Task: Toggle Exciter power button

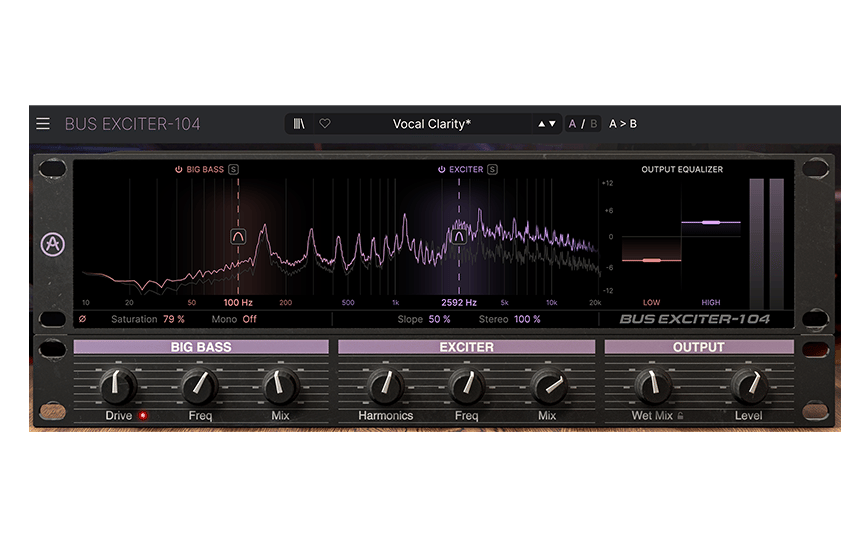Action: pos(442,170)
